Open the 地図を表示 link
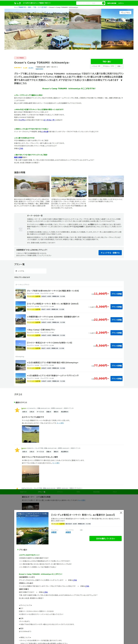The image size is (138, 644). coord(39,69)
